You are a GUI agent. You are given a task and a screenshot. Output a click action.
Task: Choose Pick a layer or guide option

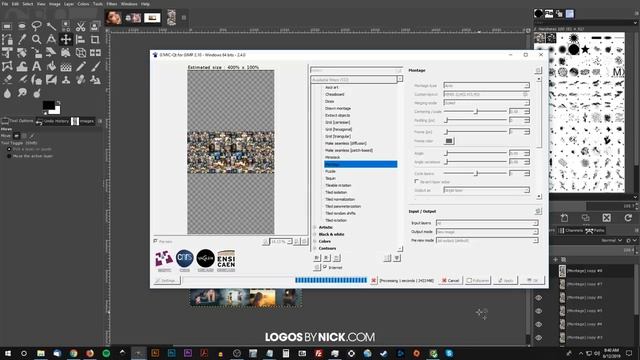(x=9, y=149)
